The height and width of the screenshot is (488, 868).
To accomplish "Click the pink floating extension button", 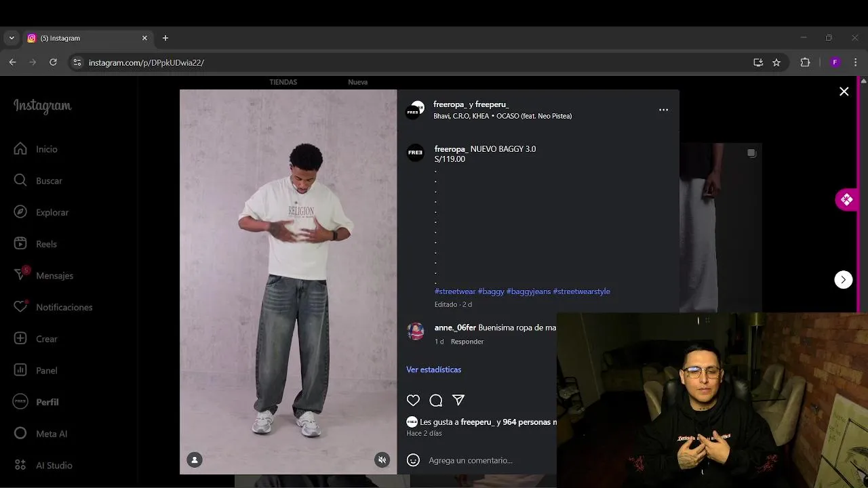I will tap(846, 199).
